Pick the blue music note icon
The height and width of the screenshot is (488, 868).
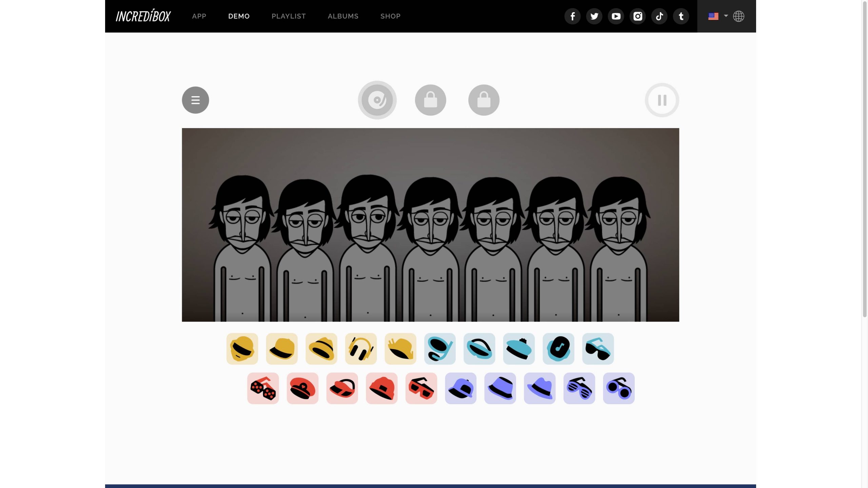pos(558,349)
